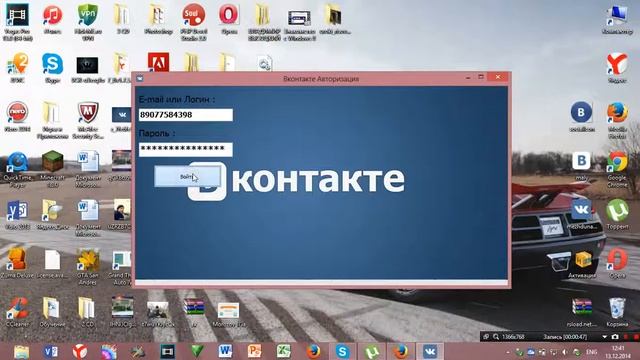Viewport: 640px width, 360px height.
Task: Click the login field containing 89077584398
Action: tap(186, 115)
